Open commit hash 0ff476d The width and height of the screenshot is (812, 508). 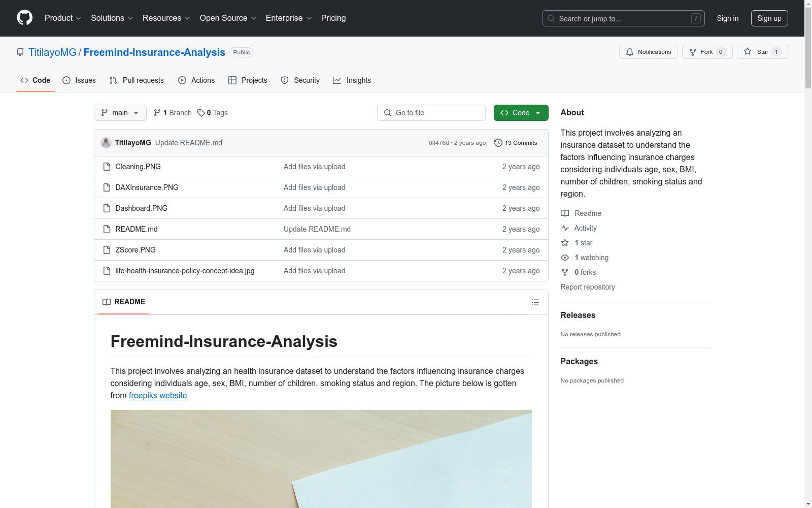click(x=438, y=143)
